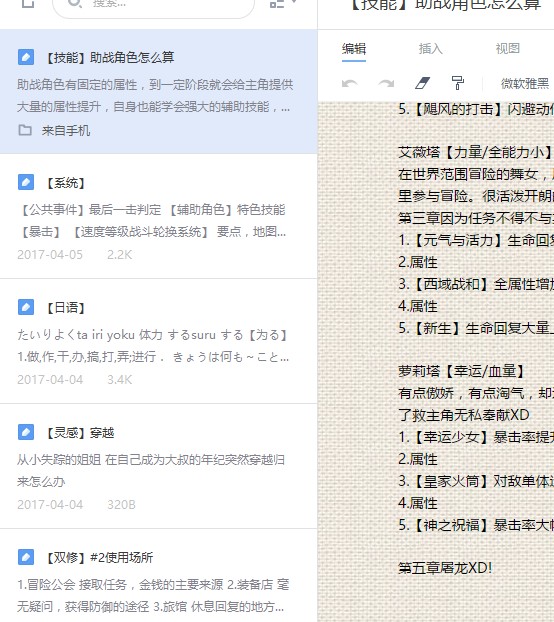Viewport: 554px width, 622px height.
Task: Activate the format painter icon
Action: coord(458,83)
